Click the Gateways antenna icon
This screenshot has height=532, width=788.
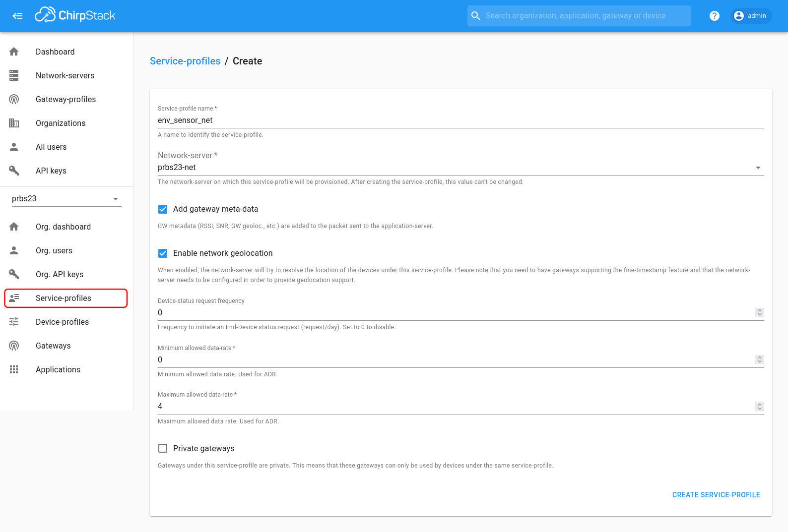pyautogui.click(x=14, y=346)
